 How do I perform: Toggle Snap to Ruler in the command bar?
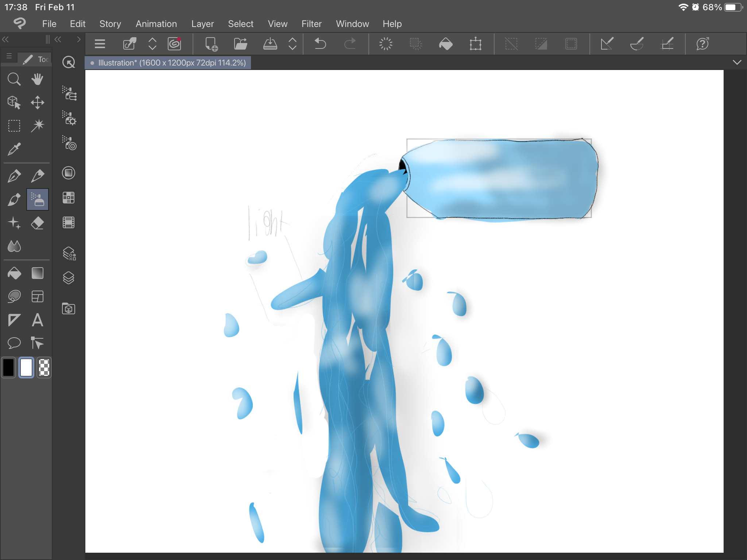pyautogui.click(x=607, y=44)
